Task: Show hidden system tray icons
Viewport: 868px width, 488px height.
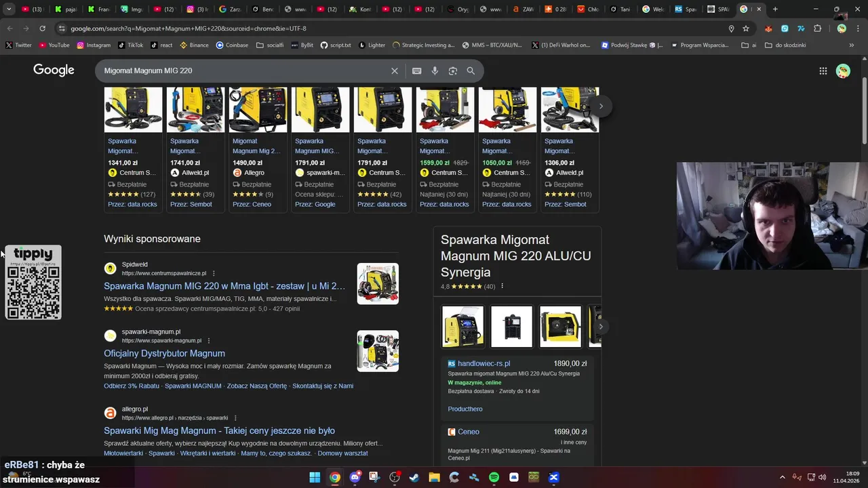Action: [782, 477]
